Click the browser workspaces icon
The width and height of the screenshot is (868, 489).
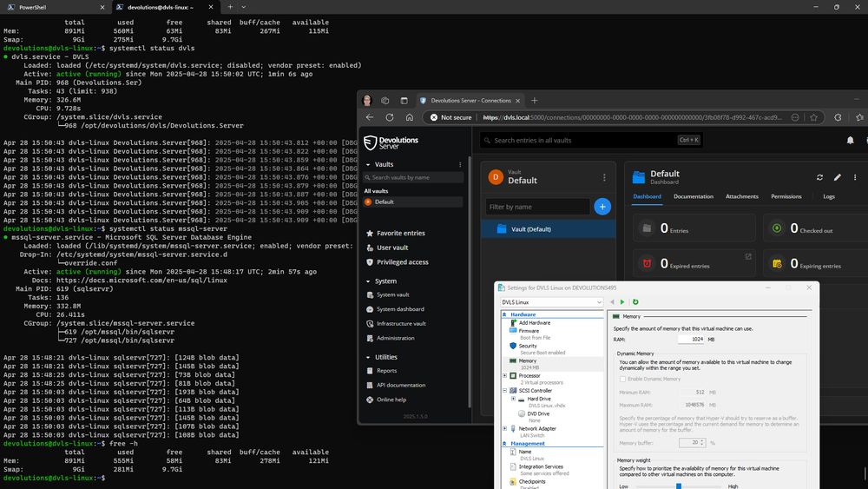click(x=385, y=101)
